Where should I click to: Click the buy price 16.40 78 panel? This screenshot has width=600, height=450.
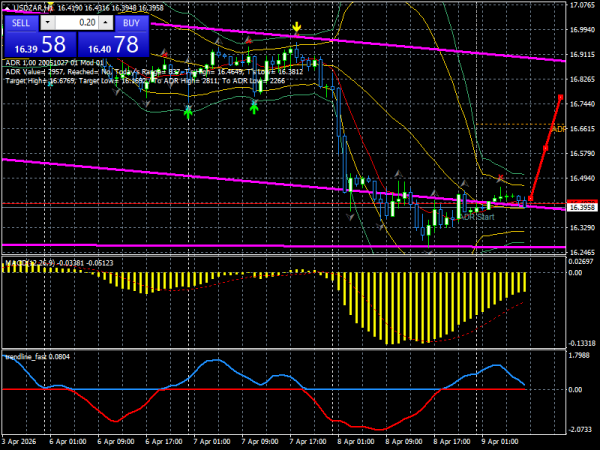click(x=113, y=45)
